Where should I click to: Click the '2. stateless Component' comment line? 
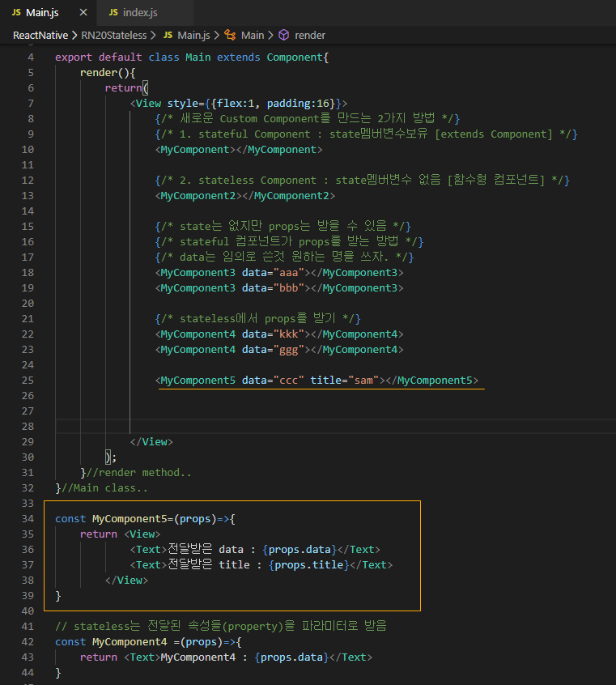[x=362, y=180]
